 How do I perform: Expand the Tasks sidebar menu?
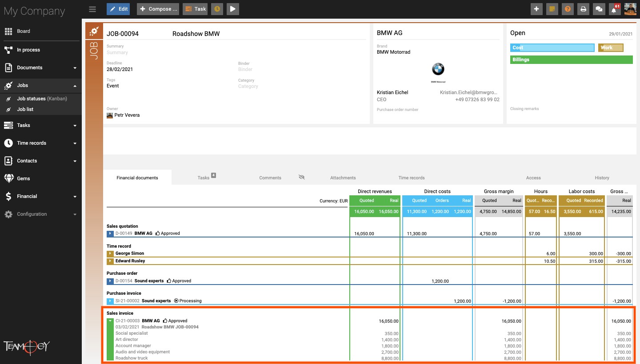41,125
